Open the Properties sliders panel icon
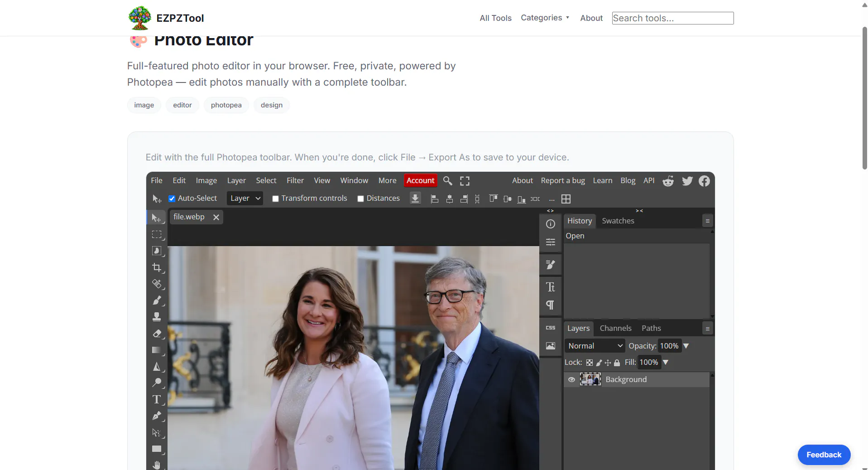 [551, 242]
